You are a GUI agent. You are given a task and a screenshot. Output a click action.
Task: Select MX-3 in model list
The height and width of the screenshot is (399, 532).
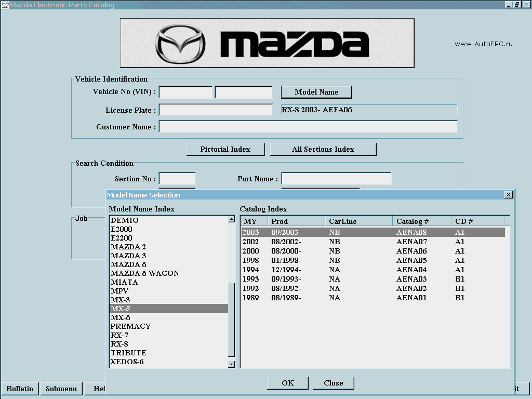coord(169,300)
